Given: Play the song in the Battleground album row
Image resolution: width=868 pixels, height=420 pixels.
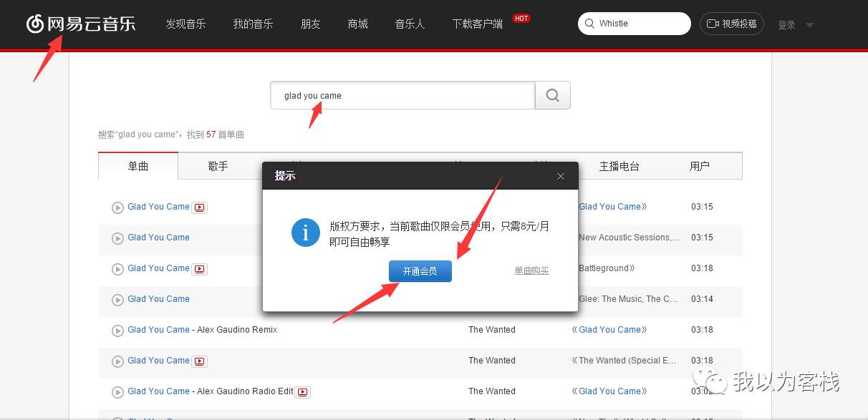Looking at the screenshot, I should coord(117,269).
